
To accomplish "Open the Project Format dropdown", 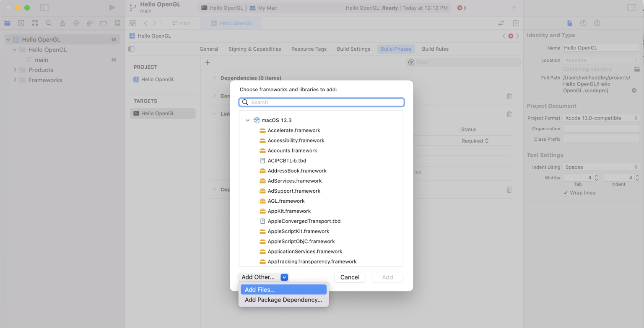I will click(x=600, y=118).
